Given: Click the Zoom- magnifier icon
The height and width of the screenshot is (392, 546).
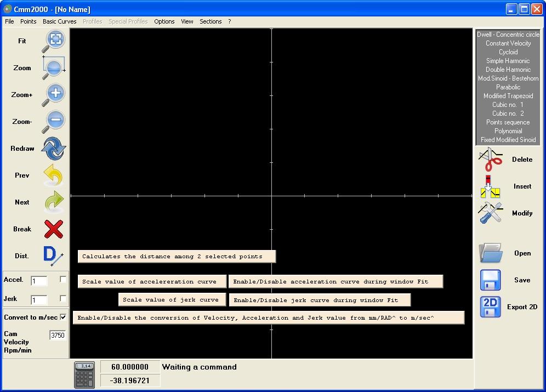Looking at the screenshot, I should 54,122.
